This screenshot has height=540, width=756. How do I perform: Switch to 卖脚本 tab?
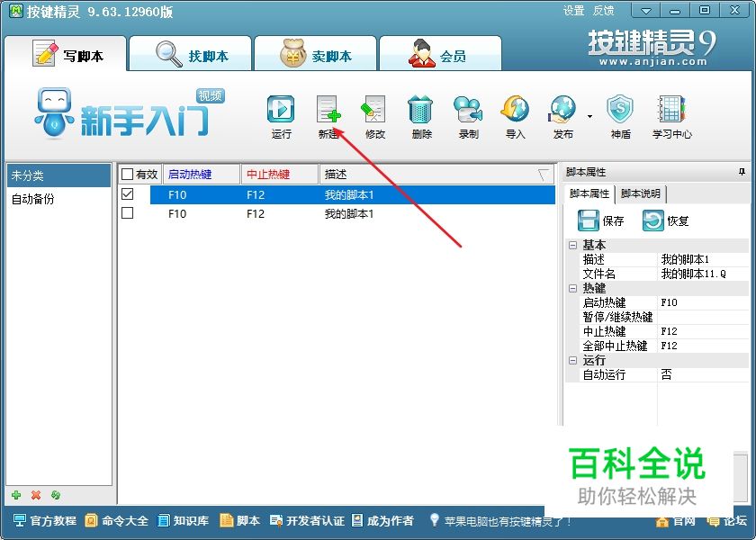pos(315,54)
